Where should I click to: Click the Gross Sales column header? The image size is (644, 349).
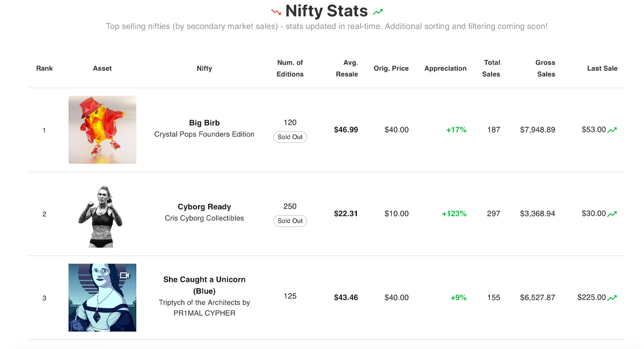pyautogui.click(x=545, y=69)
